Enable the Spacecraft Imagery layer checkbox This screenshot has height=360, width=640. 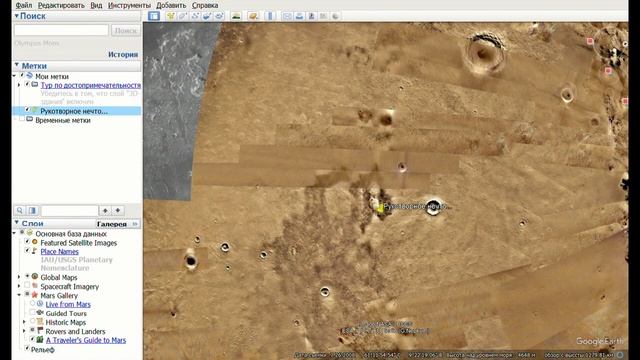pos(27,285)
